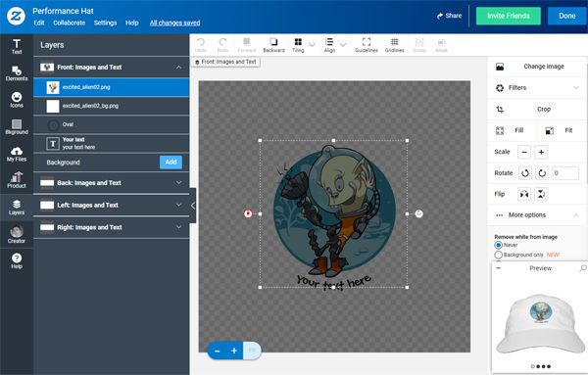Rotate image counterclockwise

[x=525, y=173]
